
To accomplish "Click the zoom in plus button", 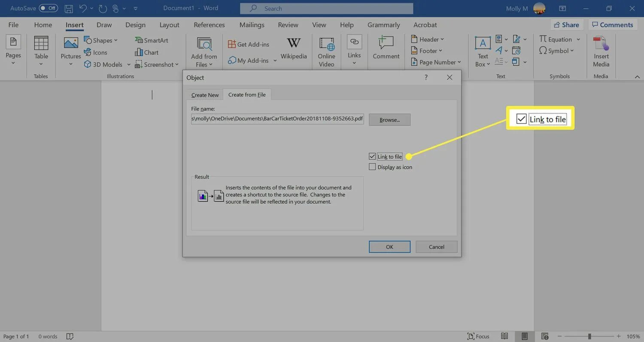I will tap(618, 336).
